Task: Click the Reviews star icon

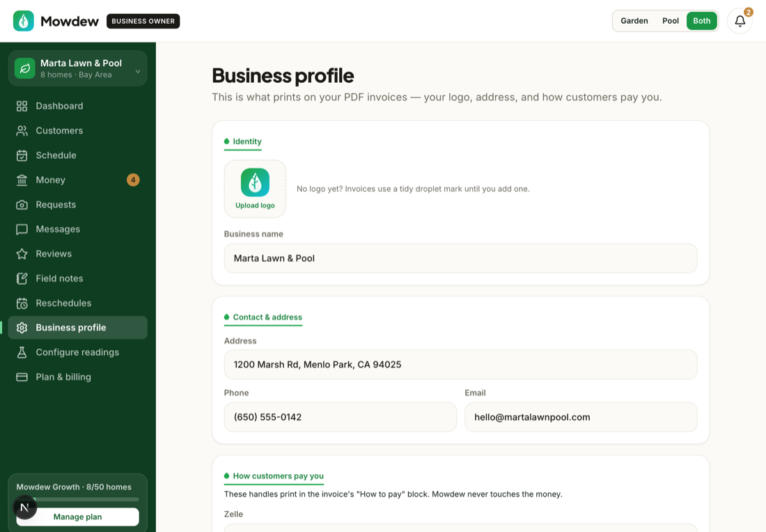Action: tap(22, 253)
